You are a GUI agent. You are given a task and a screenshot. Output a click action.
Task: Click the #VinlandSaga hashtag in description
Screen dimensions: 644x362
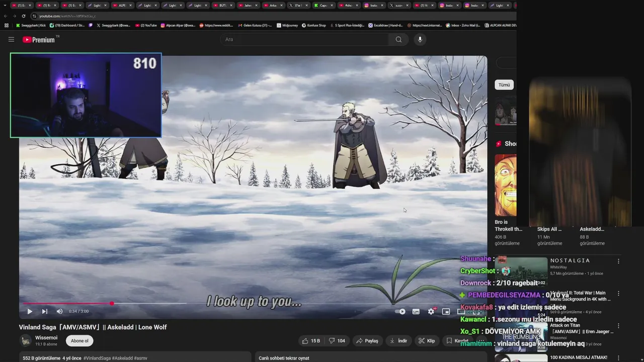(97, 358)
